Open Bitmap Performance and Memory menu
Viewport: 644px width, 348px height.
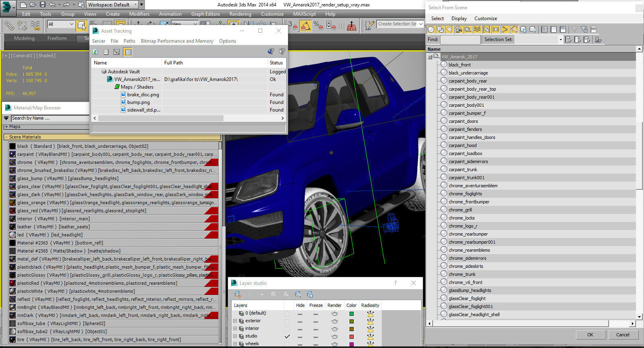tap(177, 41)
